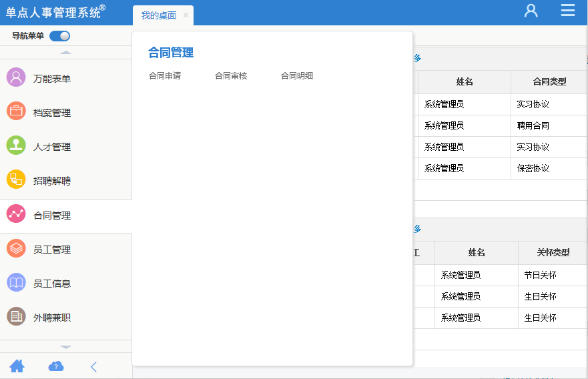588x379 pixels.
Task: Click the 合同类型 column header
Action: (549, 81)
